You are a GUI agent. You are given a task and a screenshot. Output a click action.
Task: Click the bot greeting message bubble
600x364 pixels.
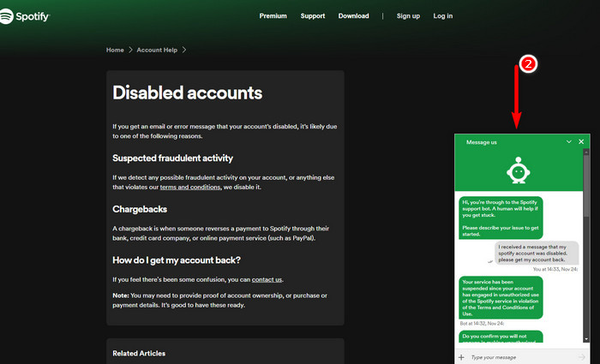(501, 218)
